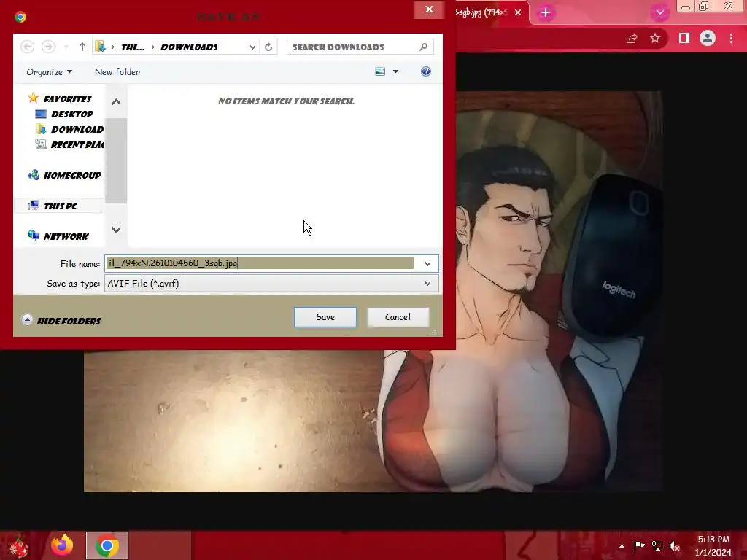Screen dimensions: 747x560
Task: Click the magnifier search icon
Action: tap(424, 47)
